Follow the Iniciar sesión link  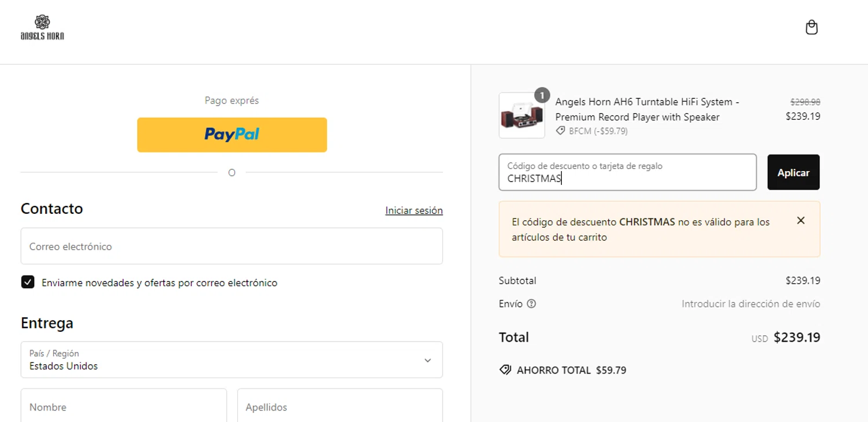click(x=414, y=210)
